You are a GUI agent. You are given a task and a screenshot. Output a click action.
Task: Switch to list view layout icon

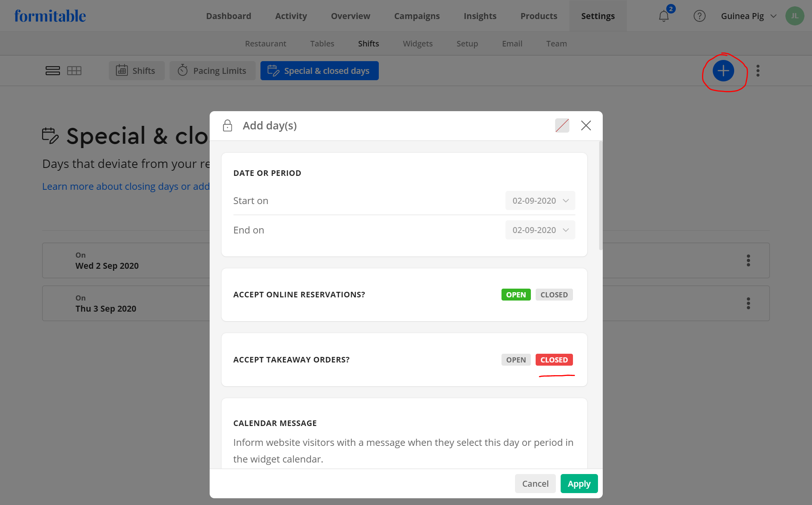(x=52, y=71)
